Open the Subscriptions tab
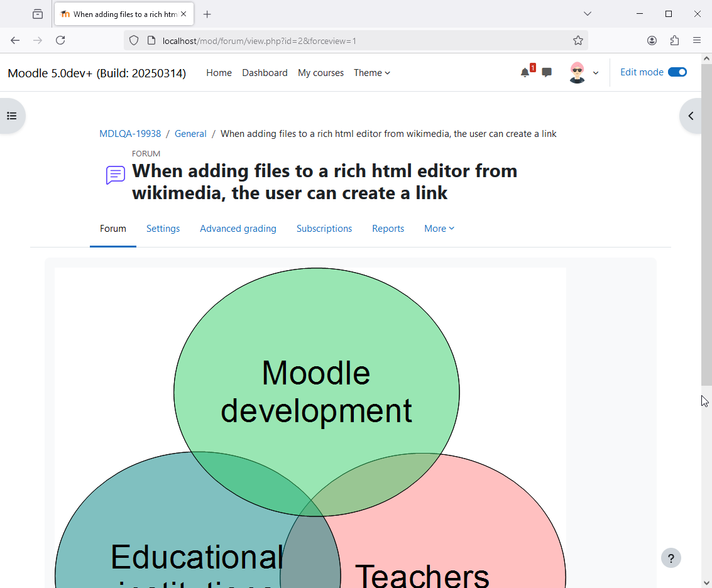Viewport: 712px width, 588px height. pyautogui.click(x=324, y=229)
